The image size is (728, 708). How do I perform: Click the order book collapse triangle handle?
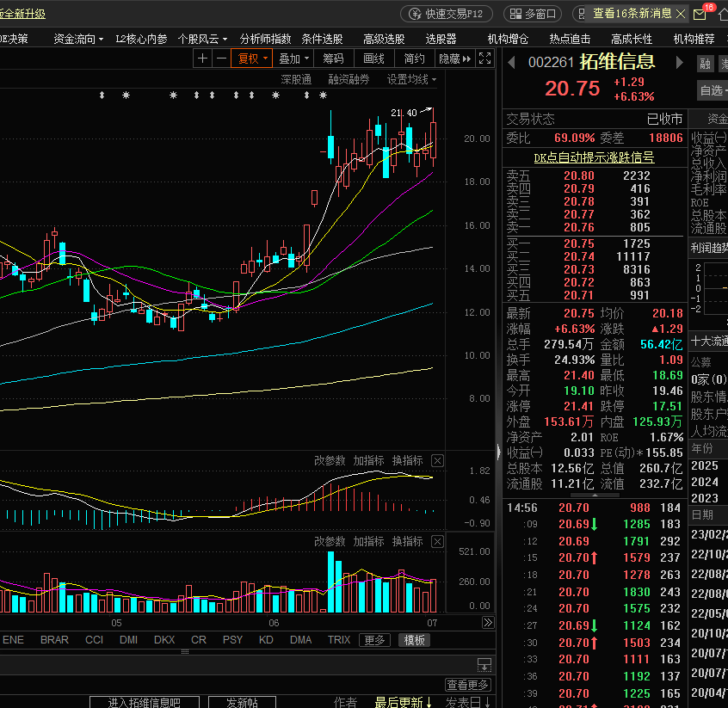[x=595, y=496]
